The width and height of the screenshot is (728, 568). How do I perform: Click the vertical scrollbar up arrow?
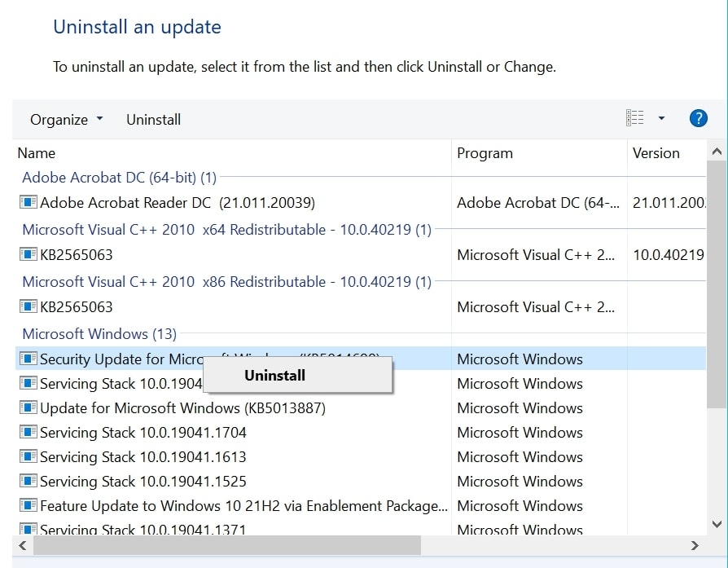point(717,152)
